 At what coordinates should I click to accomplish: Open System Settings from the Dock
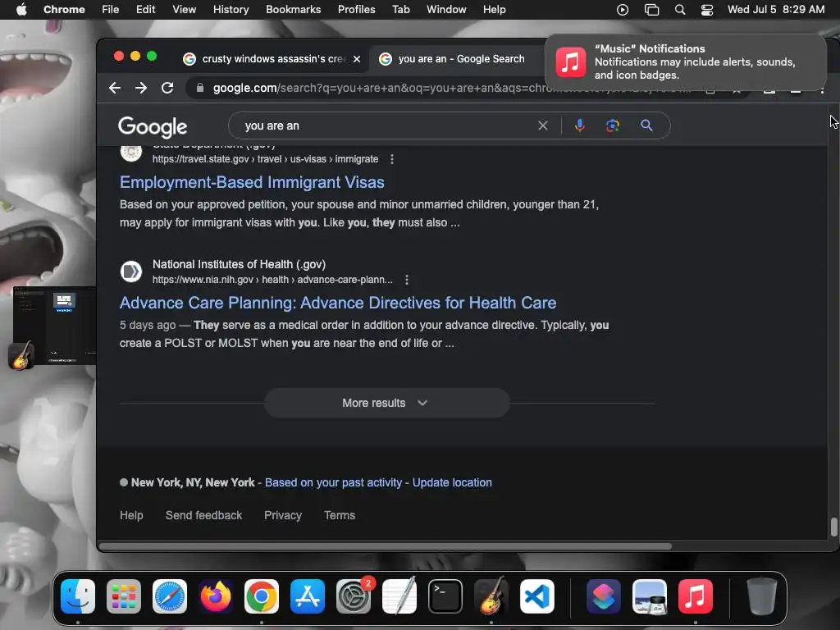(354, 596)
